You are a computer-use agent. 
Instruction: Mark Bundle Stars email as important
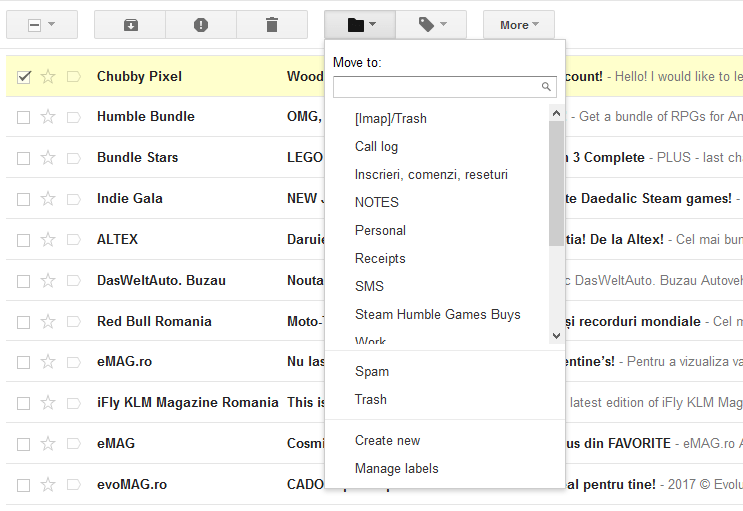73,157
